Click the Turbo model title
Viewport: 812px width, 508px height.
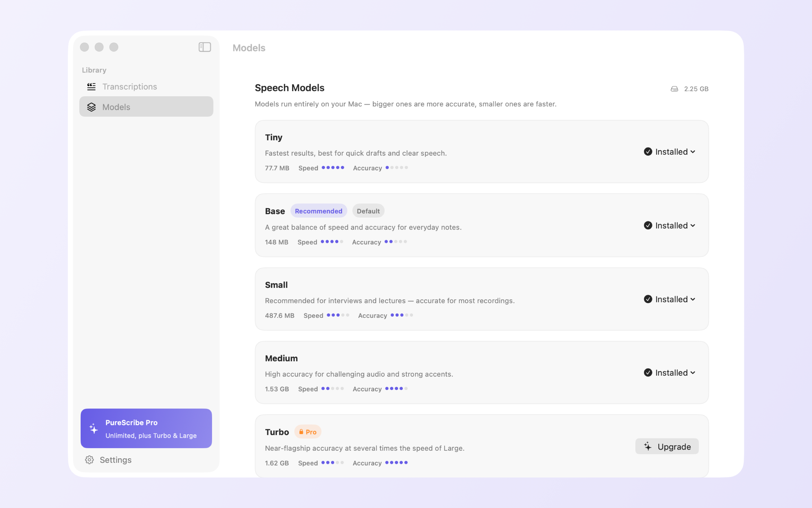[x=277, y=432]
